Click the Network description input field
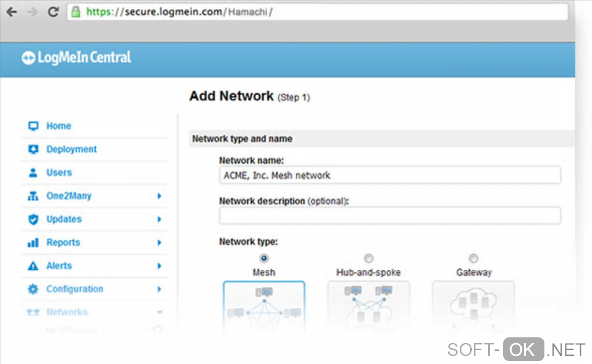 pyautogui.click(x=389, y=216)
